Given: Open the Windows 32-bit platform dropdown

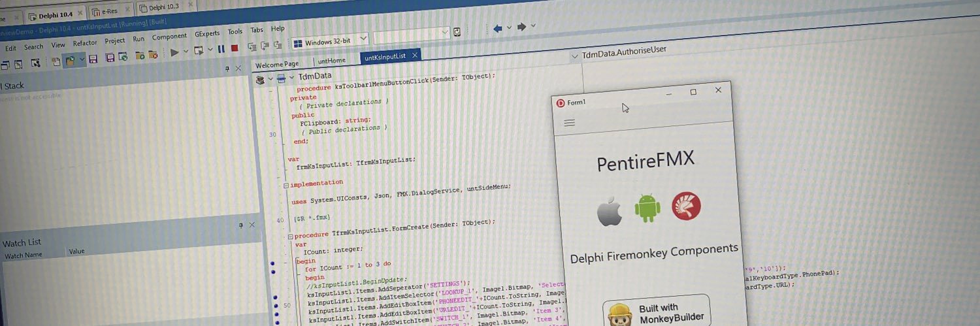Looking at the screenshot, I should 363,39.
